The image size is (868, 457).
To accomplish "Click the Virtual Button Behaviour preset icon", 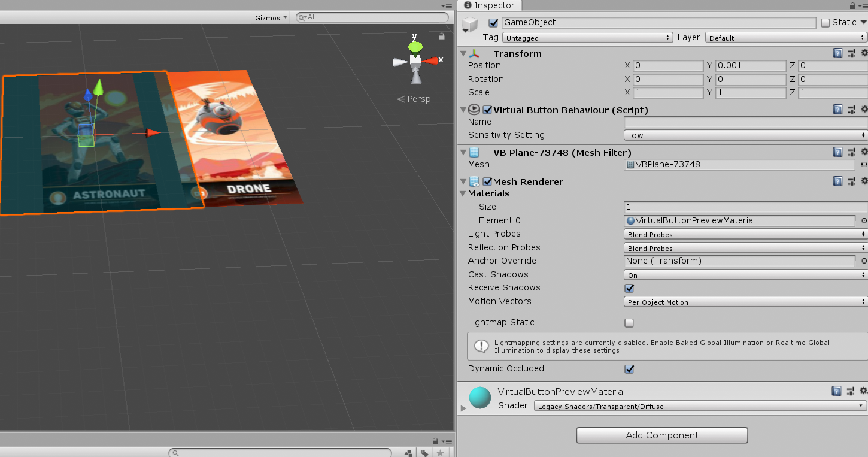I will point(851,109).
